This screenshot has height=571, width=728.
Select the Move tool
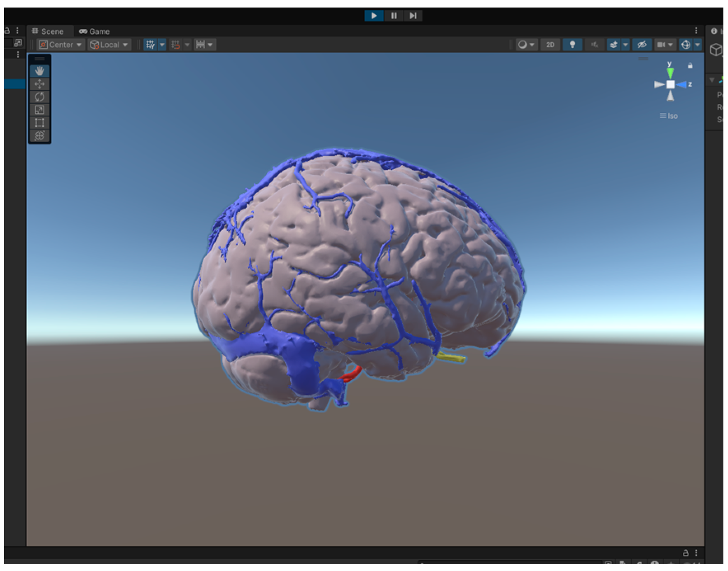point(40,84)
